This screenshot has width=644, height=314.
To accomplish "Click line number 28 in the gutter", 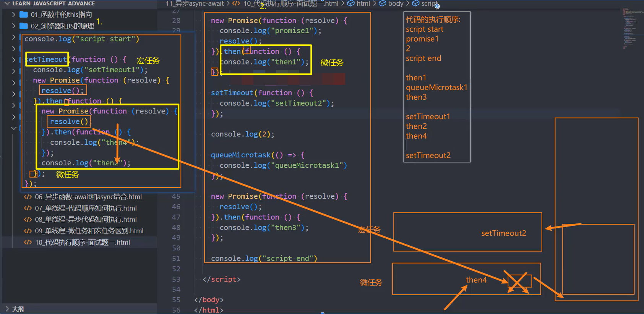I will [176, 21].
